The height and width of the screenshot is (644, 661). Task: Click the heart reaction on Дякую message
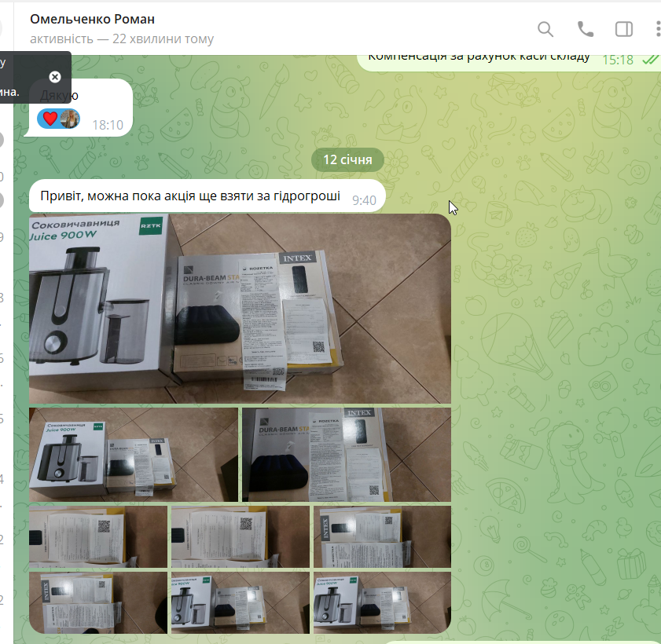(x=50, y=119)
